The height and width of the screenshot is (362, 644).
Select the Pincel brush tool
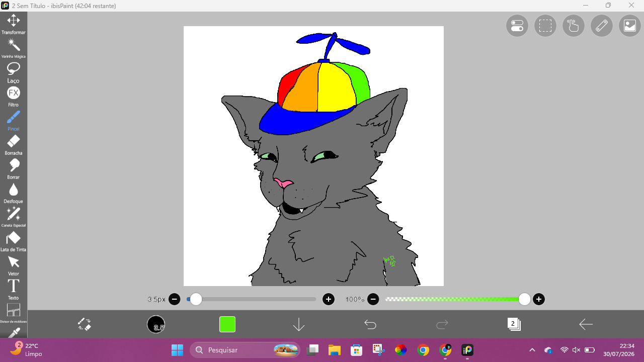click(x=14, y=120)
